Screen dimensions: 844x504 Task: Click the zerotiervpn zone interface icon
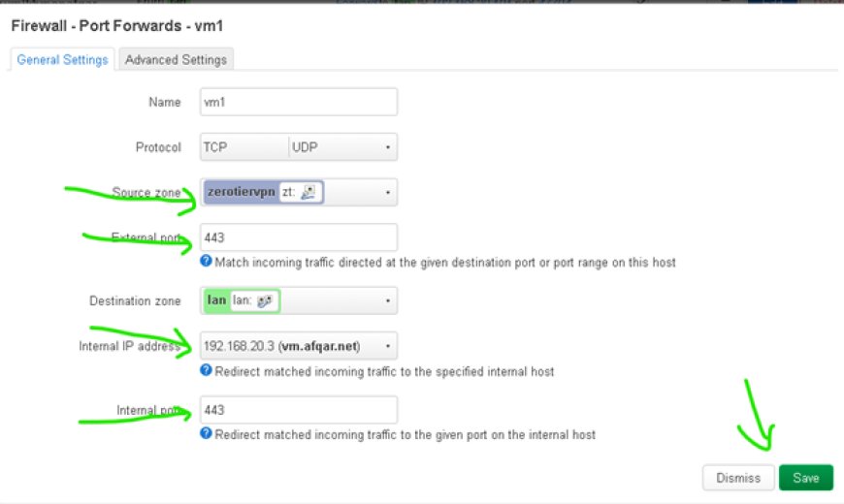[x=308, y=192]
